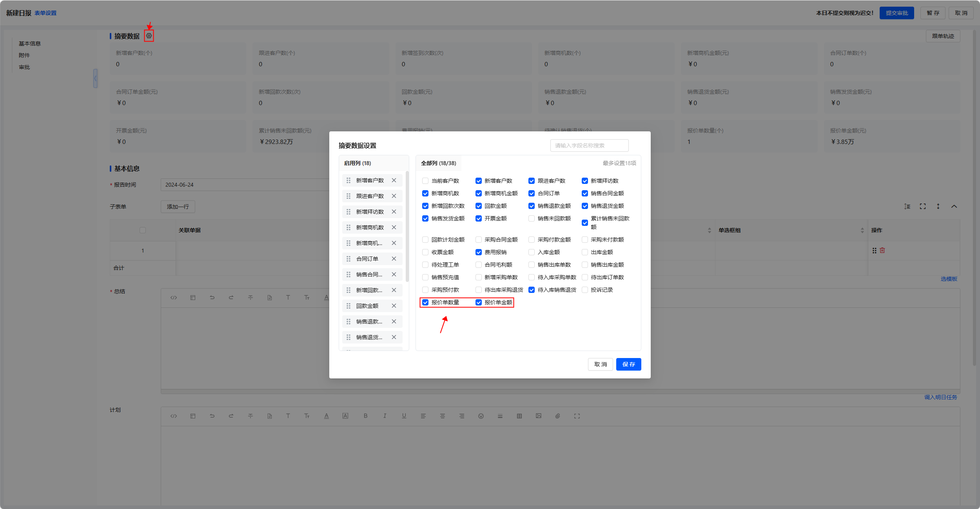Open the 摘要数据 gear settings icon
This screenshot has width=980, height=509.
(149, 36)
